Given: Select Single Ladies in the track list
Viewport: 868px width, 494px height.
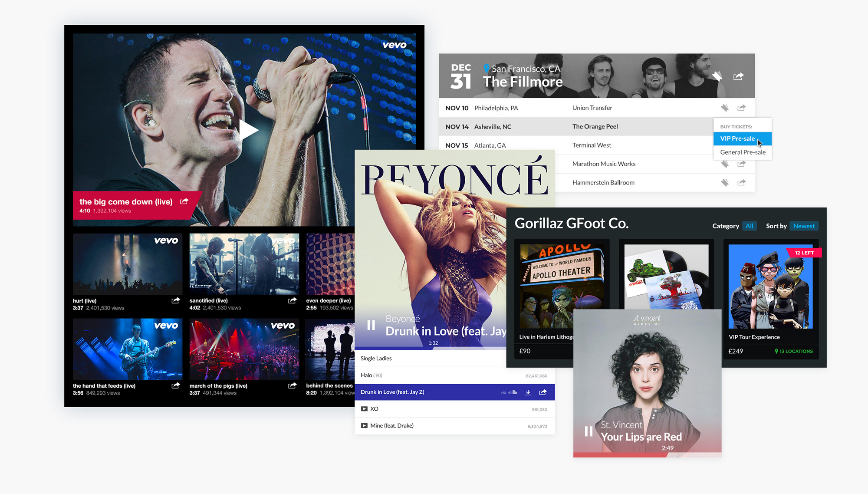Looking at the screenshot, I should click(x=431, y=359).
